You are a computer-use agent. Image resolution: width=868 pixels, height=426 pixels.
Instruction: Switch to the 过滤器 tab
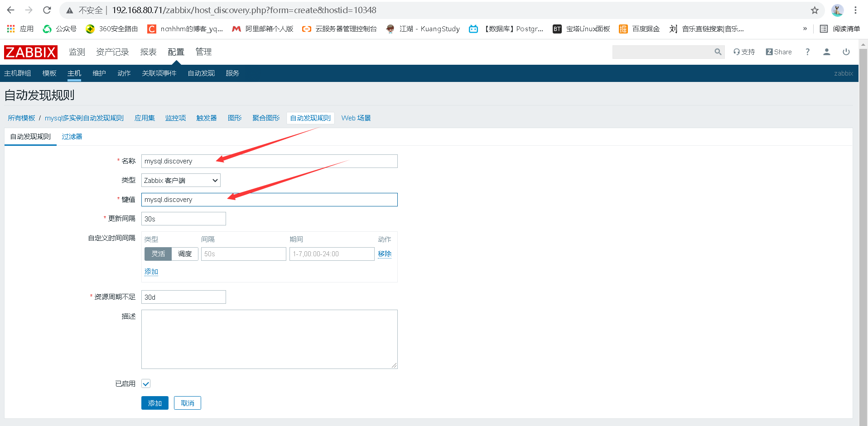coord(72,137)
